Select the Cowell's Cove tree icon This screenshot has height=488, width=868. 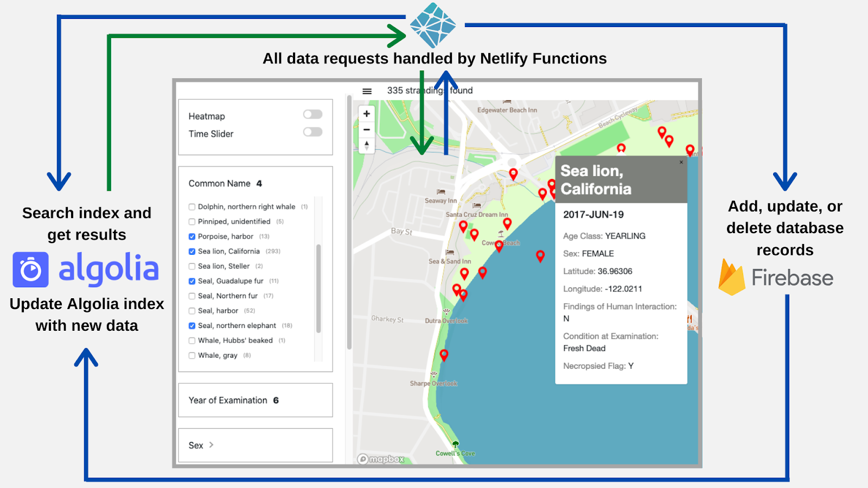click(456, 445)
